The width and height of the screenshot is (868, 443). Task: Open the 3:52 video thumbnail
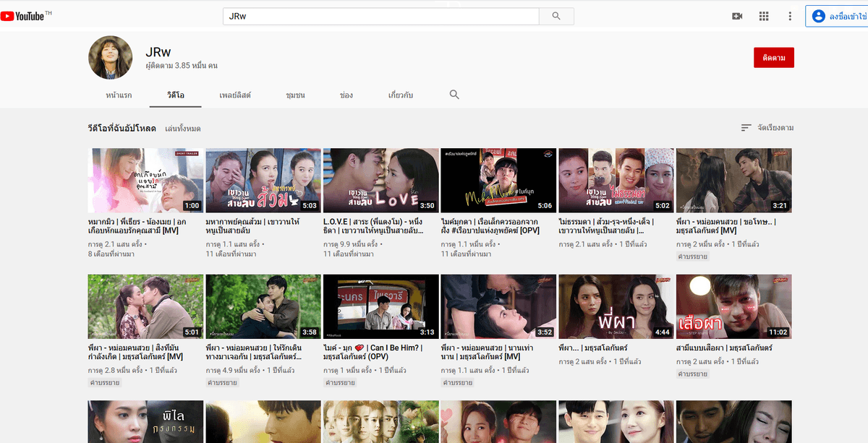point(498,307)
